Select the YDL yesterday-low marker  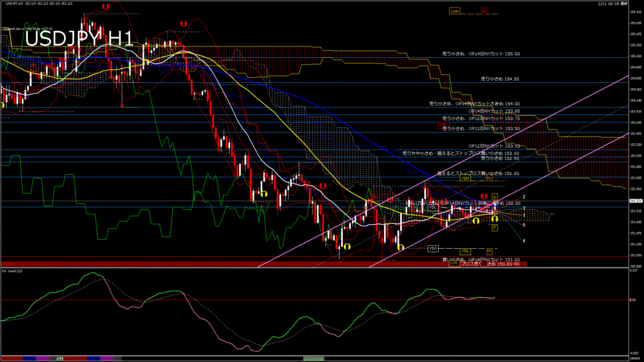point(465,251)
